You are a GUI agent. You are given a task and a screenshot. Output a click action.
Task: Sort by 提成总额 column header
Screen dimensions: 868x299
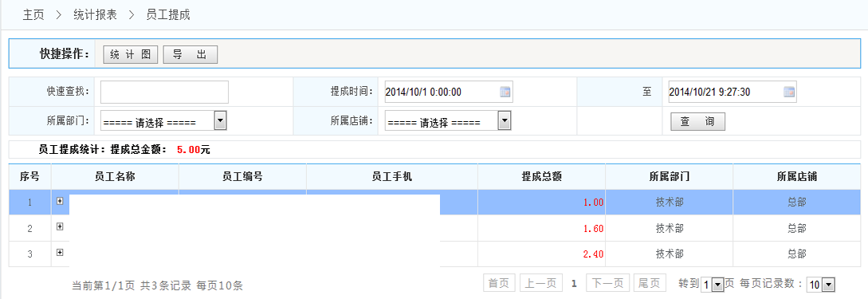(x=542, y=177)
